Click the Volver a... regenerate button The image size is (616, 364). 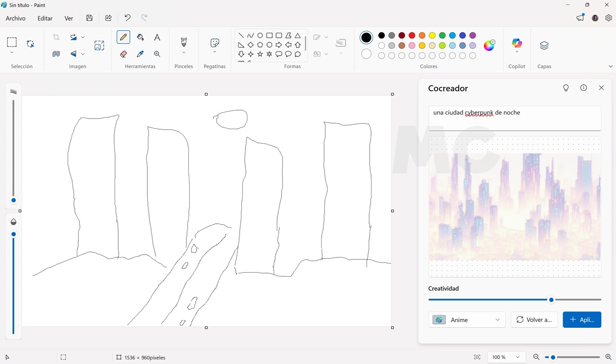[x=534, y=320]
